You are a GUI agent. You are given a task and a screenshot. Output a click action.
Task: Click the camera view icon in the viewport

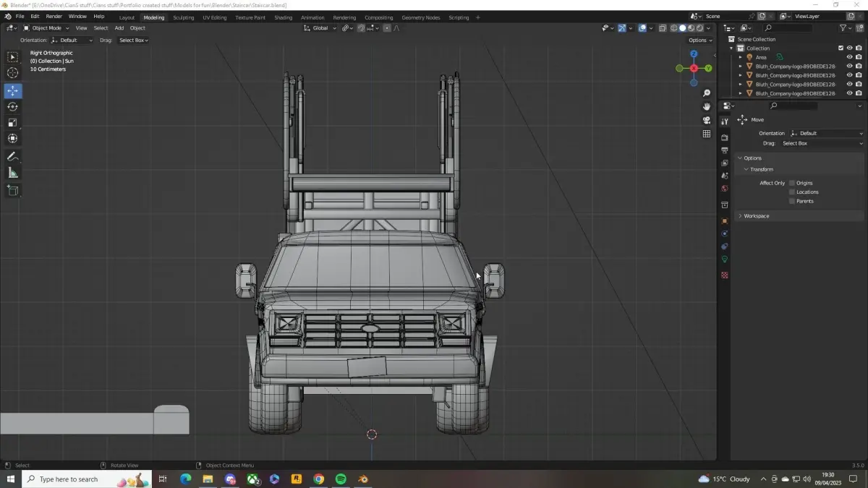(707, 120)
